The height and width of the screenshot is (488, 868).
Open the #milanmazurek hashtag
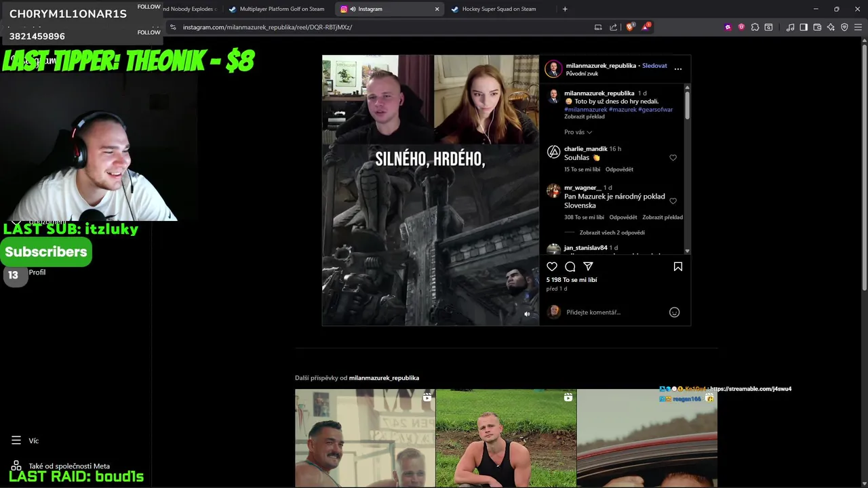point(585,109)
